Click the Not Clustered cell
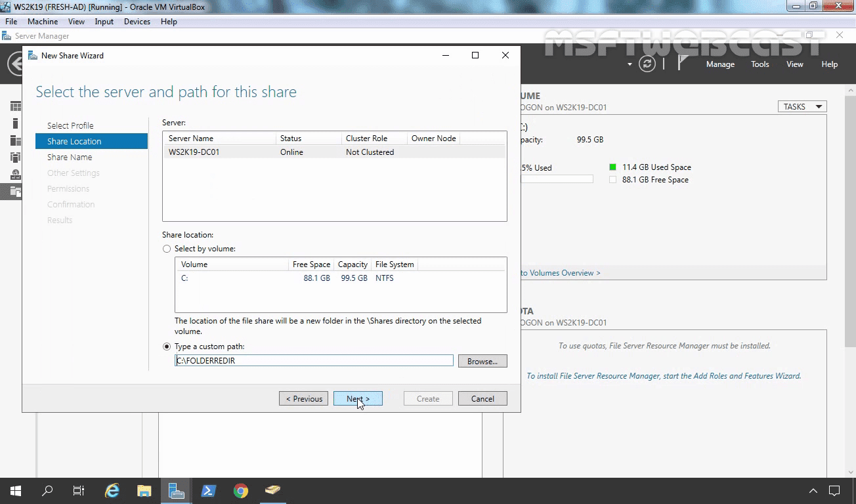This screenshot has height=504, width=856. coord(370,152)
